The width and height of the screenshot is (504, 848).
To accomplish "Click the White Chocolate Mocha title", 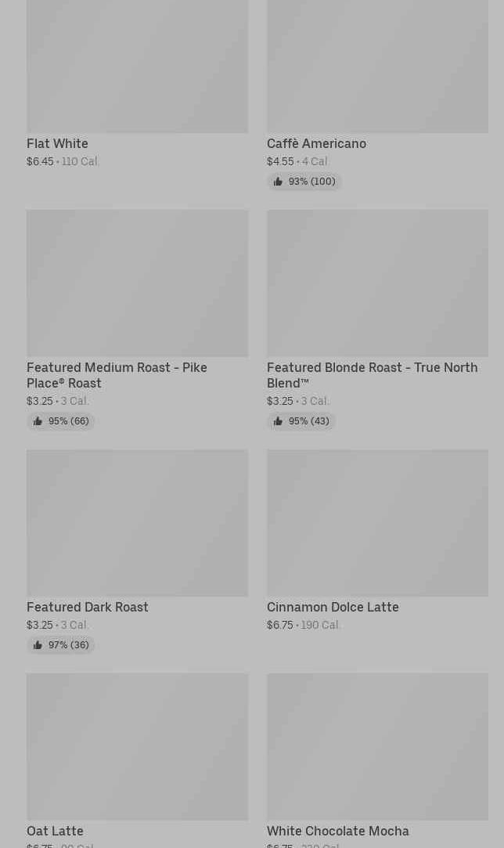I will click(337, 832).
